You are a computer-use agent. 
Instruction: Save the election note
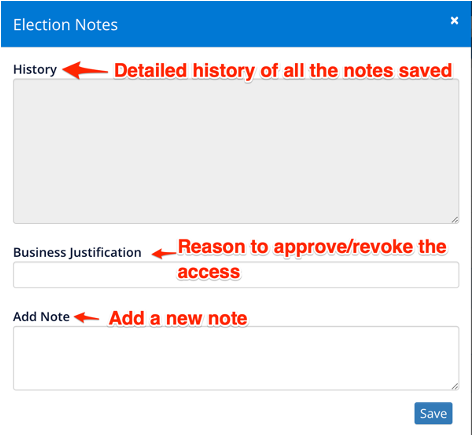pyautogui.click(x=433, y=413)
